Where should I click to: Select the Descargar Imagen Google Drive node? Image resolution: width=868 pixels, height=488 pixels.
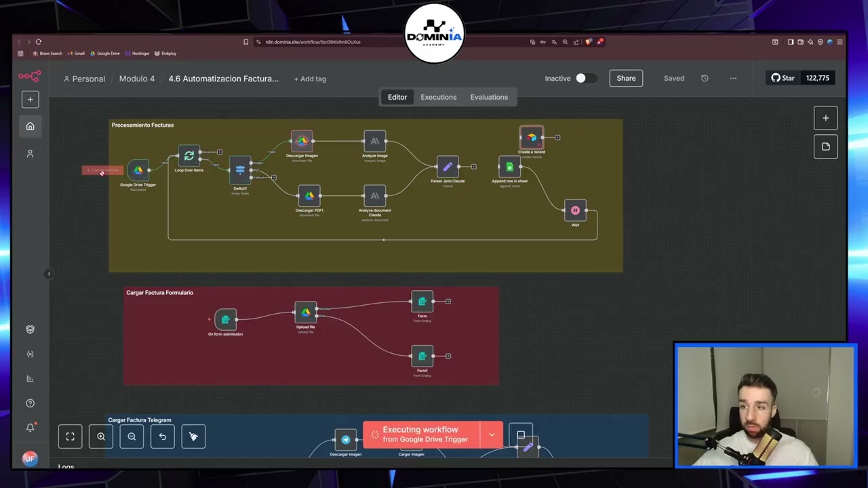(x=302, y=141)
